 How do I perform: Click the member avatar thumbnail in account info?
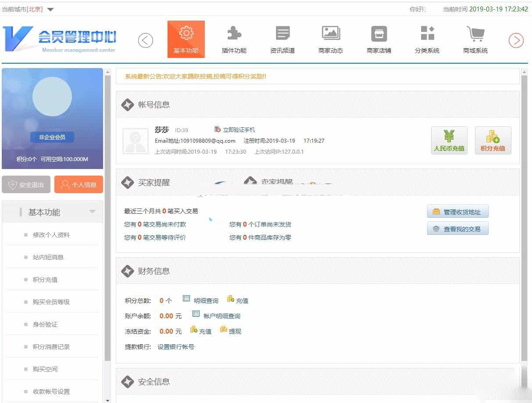135,142
